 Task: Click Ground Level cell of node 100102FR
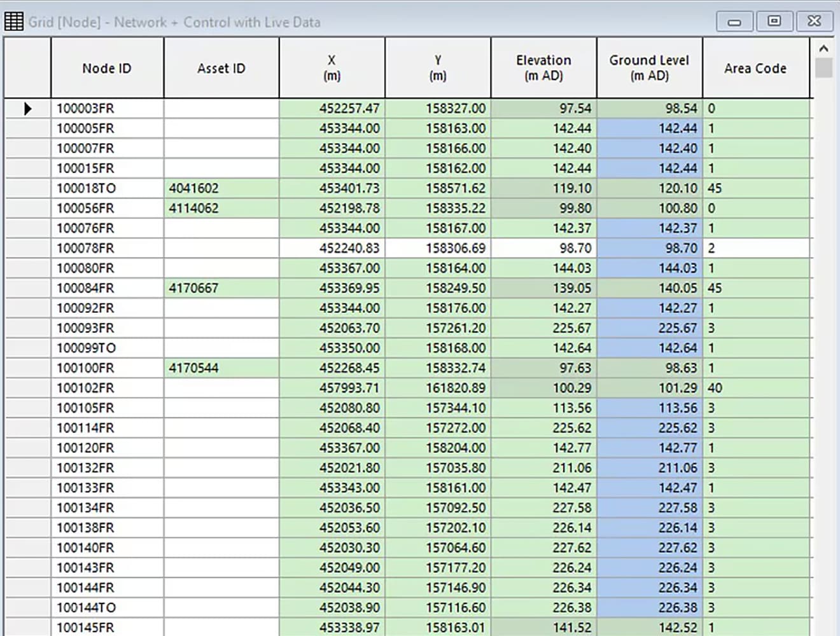point(649,388)
